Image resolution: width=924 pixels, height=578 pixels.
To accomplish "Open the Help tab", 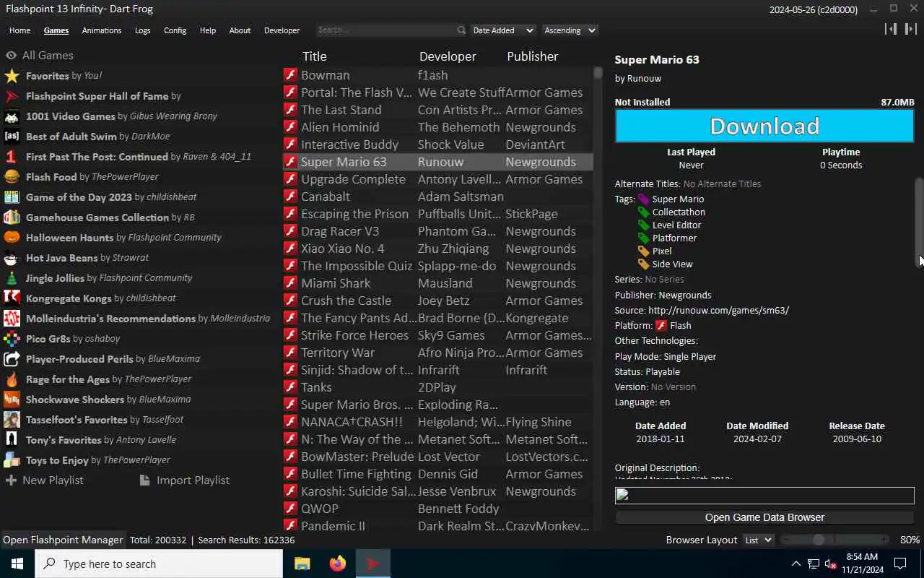I will [x=208, y=30].
